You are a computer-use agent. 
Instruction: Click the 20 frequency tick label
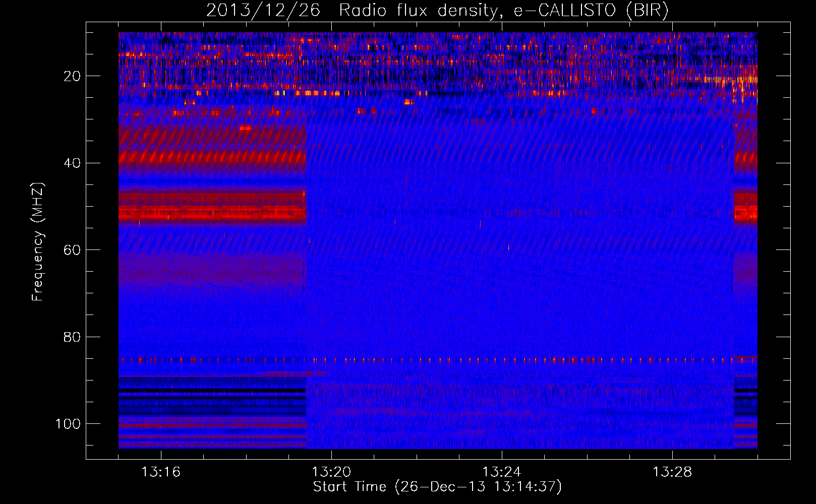(x=73, y=76)
